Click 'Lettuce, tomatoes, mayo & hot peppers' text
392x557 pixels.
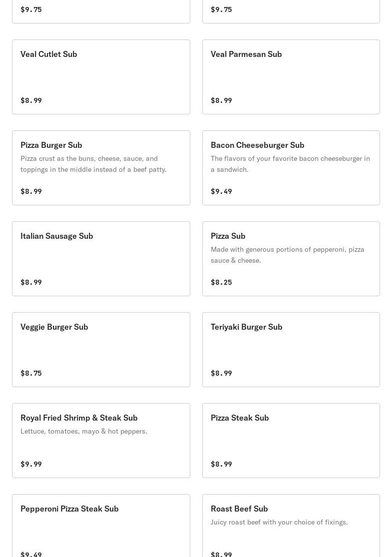(84, 431)
